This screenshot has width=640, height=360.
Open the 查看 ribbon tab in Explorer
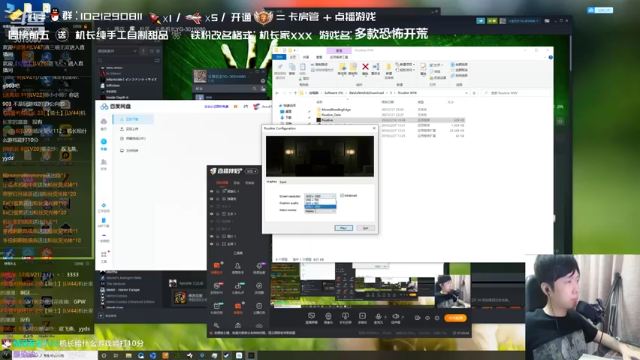pyautogui.click(x=319, y=57)
